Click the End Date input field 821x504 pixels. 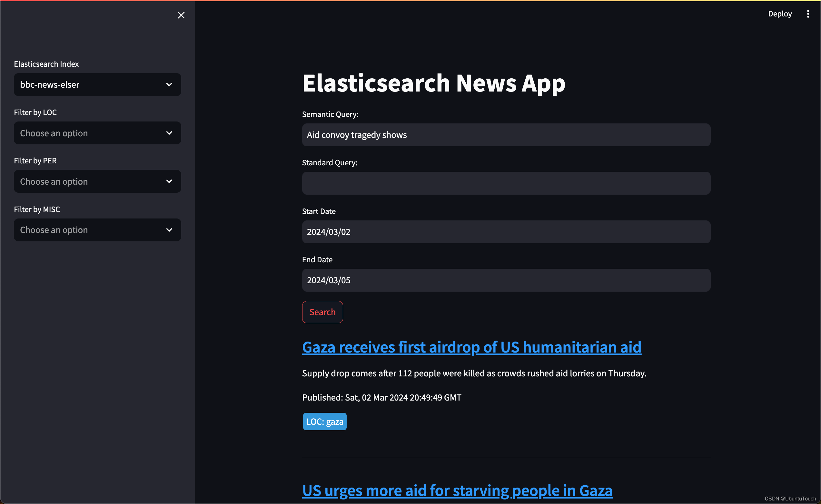click(x=507, y=280)
